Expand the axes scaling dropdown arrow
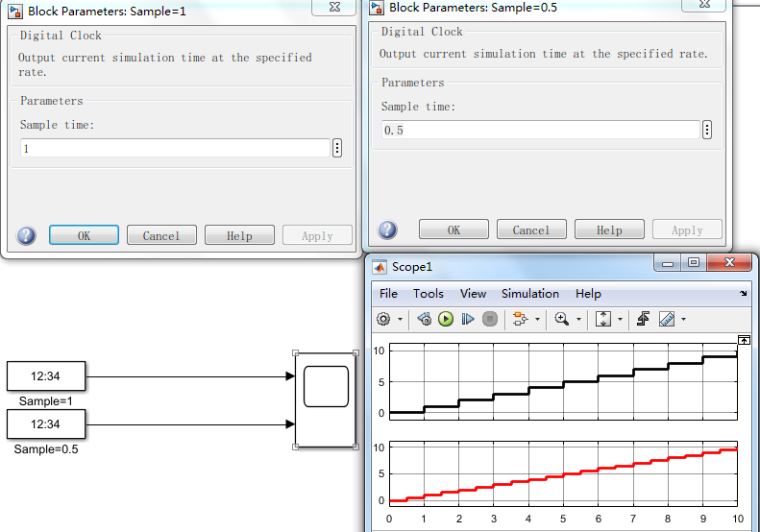The width and height of the screenshot is (760, 532). point(620,320)
